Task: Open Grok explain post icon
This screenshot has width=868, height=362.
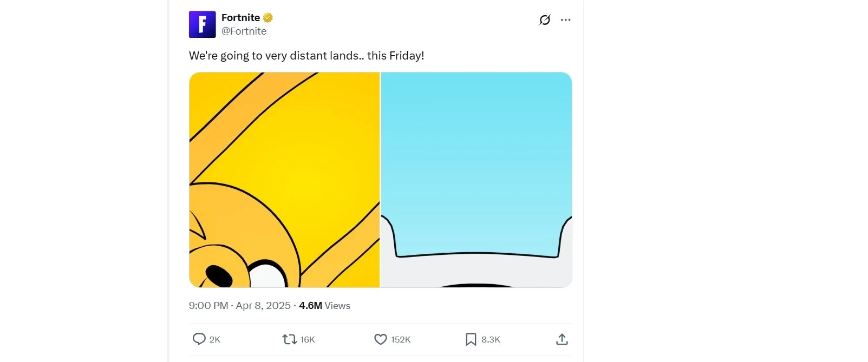Action: tap(545, 20)
